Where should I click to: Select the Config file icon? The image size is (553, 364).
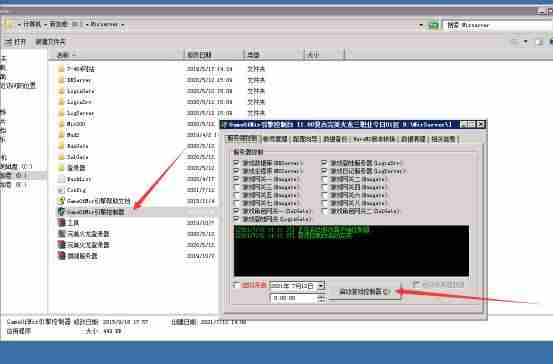pyautogui.click(x=61, y=190)
